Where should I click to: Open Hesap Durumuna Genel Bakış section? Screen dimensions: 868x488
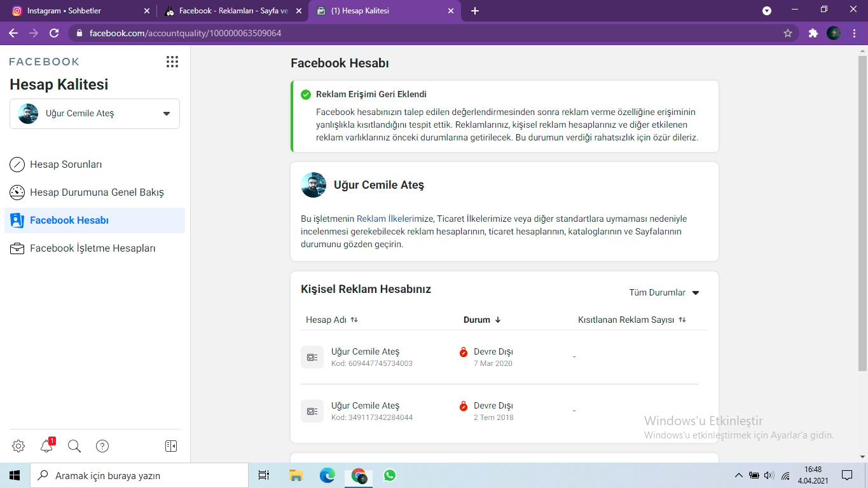point(95,193)
